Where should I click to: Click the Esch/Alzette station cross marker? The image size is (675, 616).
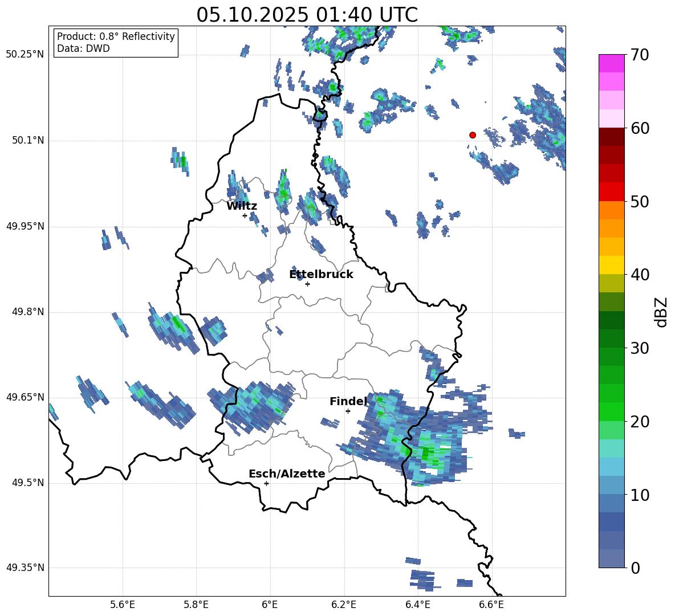coord(266,483)
